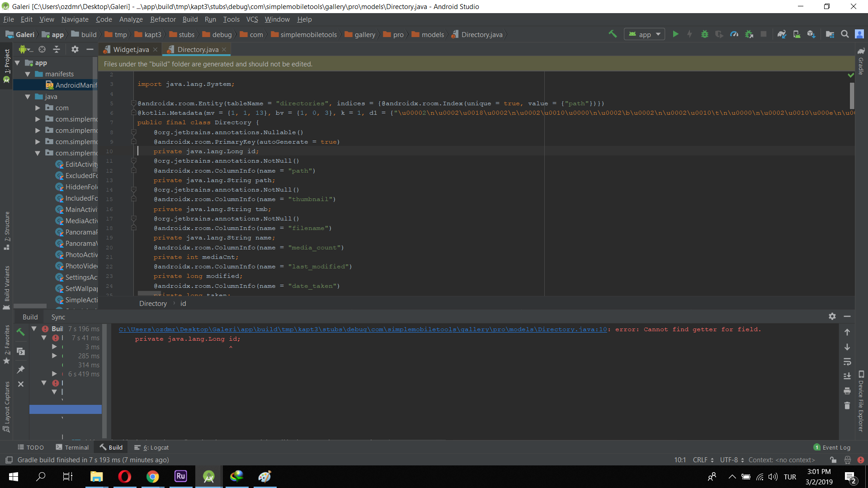Run the app with green play button

[675, 34]
